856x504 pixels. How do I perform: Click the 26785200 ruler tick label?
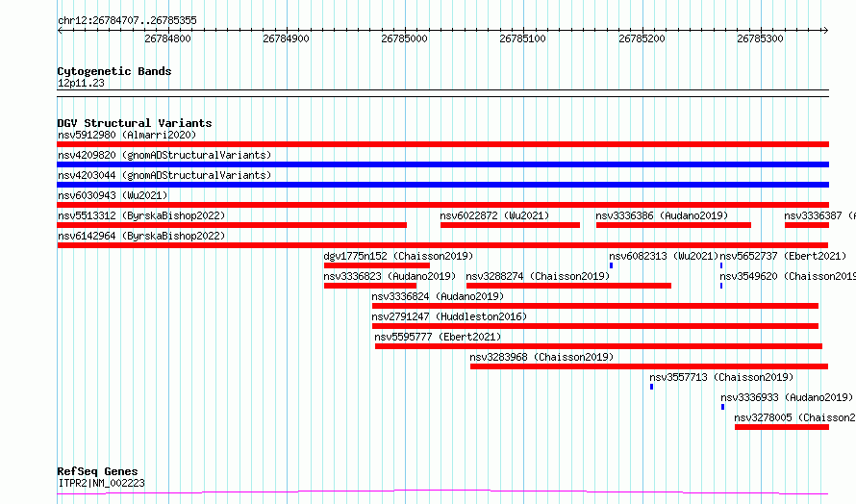point(642,38)
